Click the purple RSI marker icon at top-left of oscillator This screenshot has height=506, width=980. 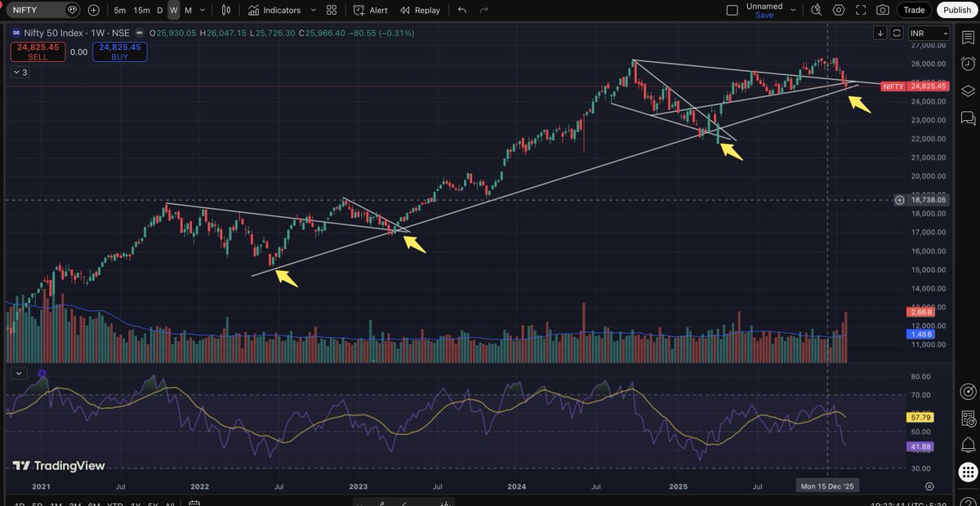(42, 374)
